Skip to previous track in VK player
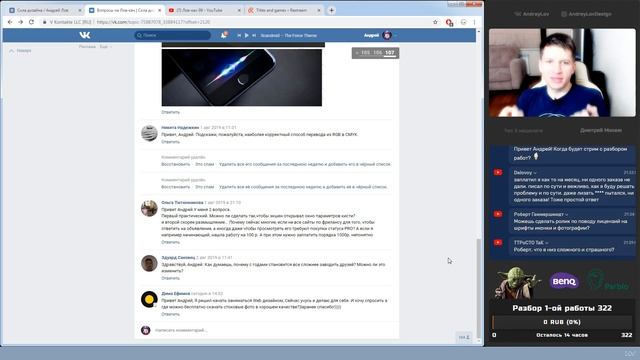 (x=239, y=36)
